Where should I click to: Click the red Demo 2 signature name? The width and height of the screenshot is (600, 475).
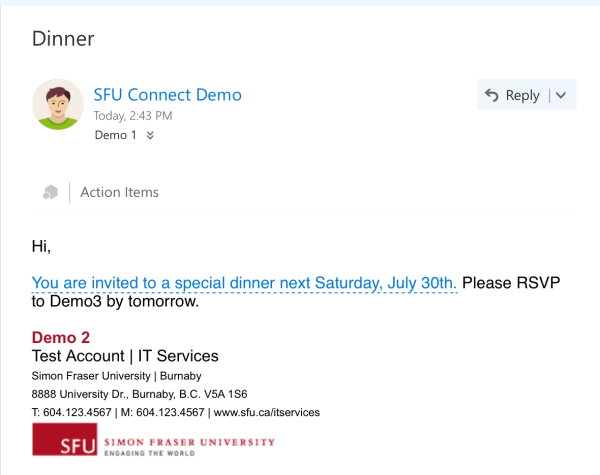(x=61, y=338)
